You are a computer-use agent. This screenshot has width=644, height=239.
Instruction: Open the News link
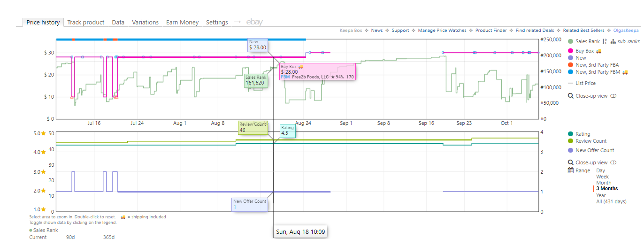point(377,31)
